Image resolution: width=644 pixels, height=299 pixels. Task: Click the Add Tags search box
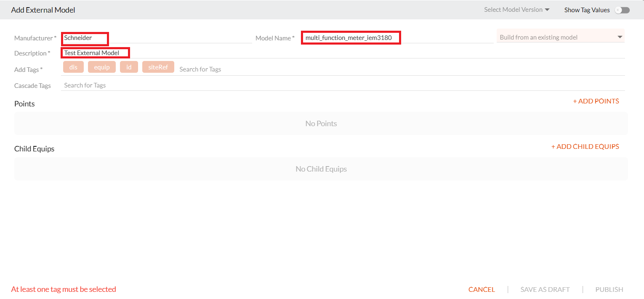[401, 69]
